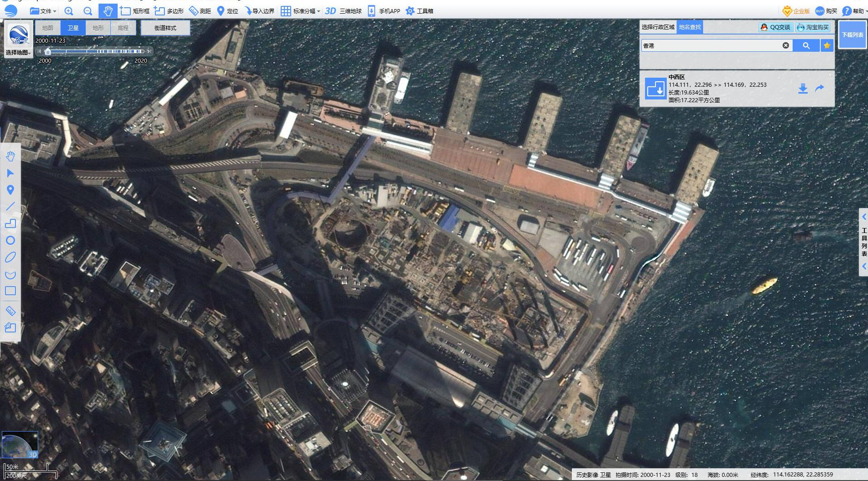Image resolution: width=868 pixels, height=481 pixels.
Task: Click the app logo at top left
Action: (10, 10)
